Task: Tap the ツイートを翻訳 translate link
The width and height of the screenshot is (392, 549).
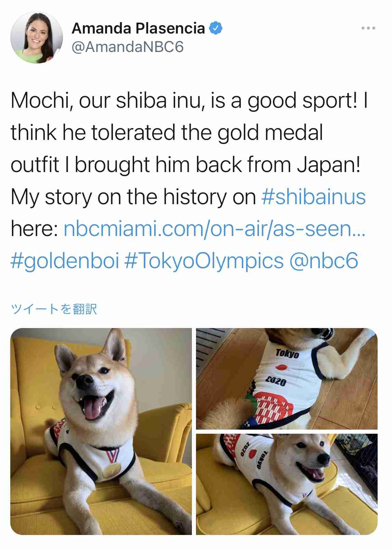Action: tap(54, 309)
